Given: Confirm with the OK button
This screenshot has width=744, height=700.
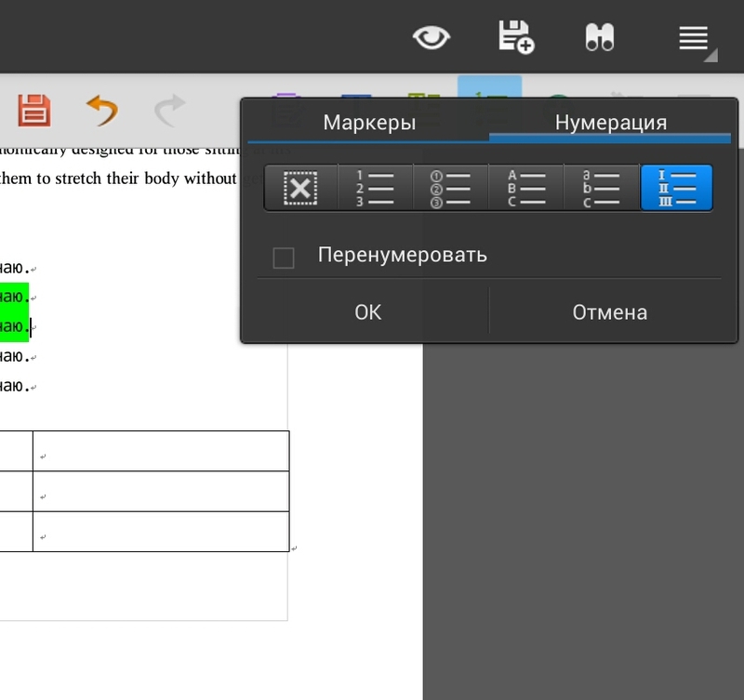Looking at the screenshot, I should coord(367,312).
